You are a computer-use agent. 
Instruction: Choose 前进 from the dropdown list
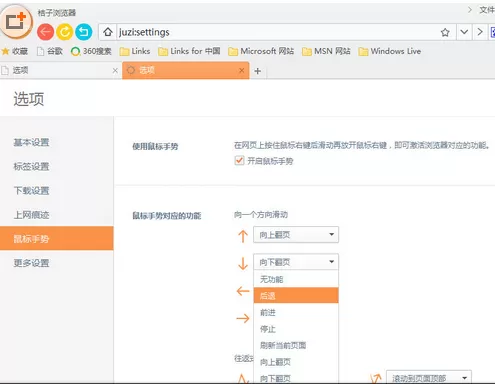296,312
